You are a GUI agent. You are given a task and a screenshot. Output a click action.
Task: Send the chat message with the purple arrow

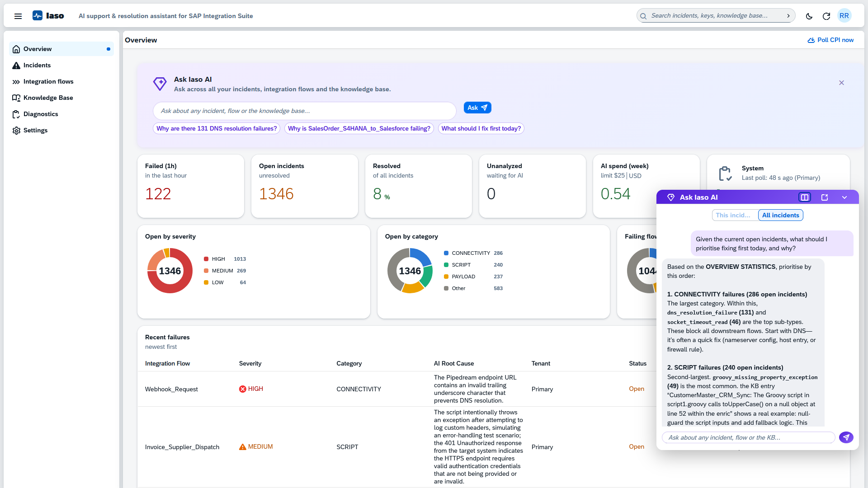click(846, 437)
